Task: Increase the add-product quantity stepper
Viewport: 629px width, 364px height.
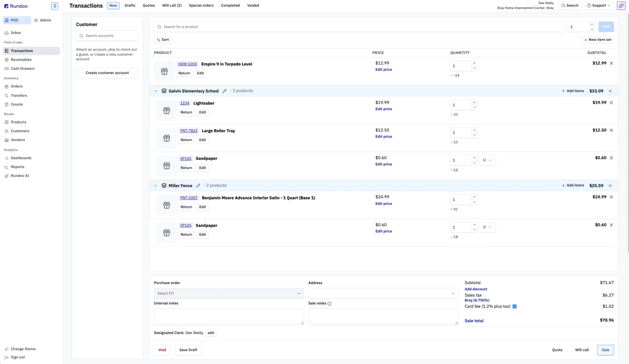Action: 592,24
